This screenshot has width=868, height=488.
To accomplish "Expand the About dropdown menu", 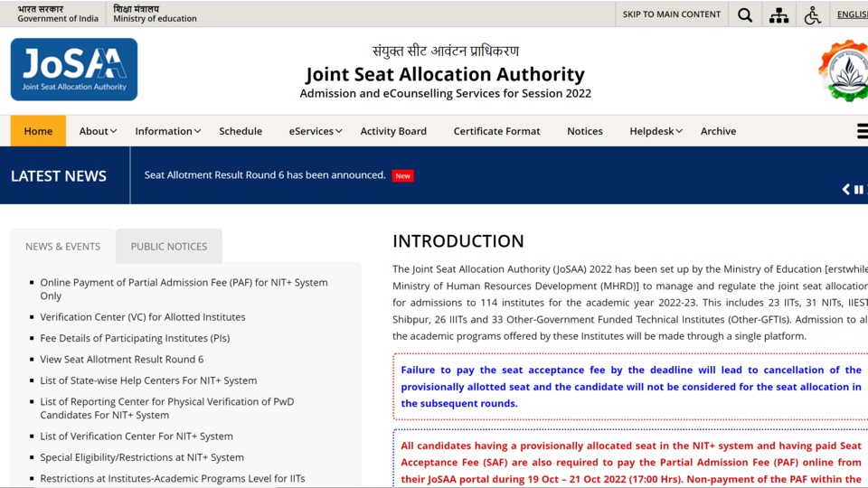I will tap(98, 131).
